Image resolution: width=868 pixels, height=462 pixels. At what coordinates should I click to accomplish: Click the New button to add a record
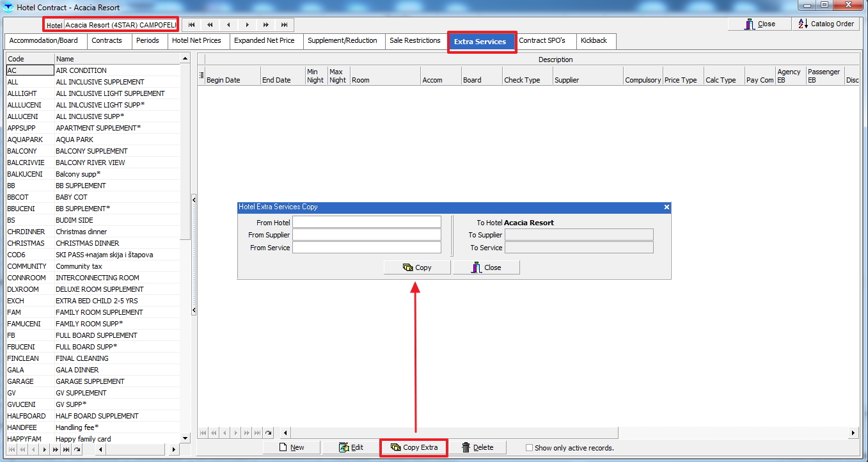pyautogui.click(x=291, y=447)
